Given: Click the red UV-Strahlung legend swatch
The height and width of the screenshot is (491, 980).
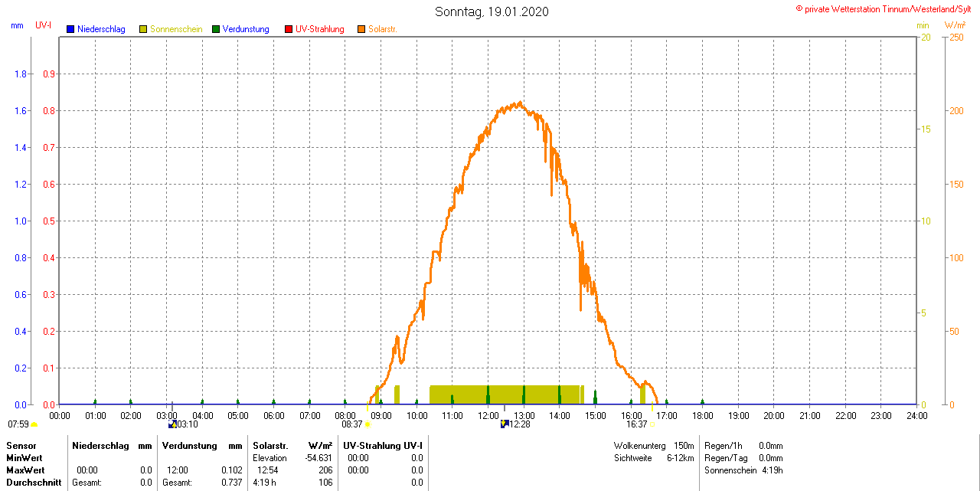Looking at the screenshot, I should 289,29.
